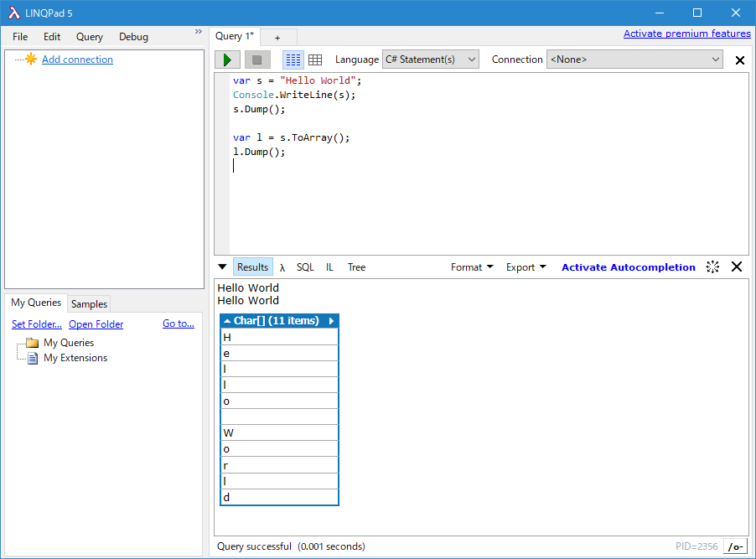Click the Activate Autocompletion link
This screenshot has height=559, width=756.
pos(629,267)
